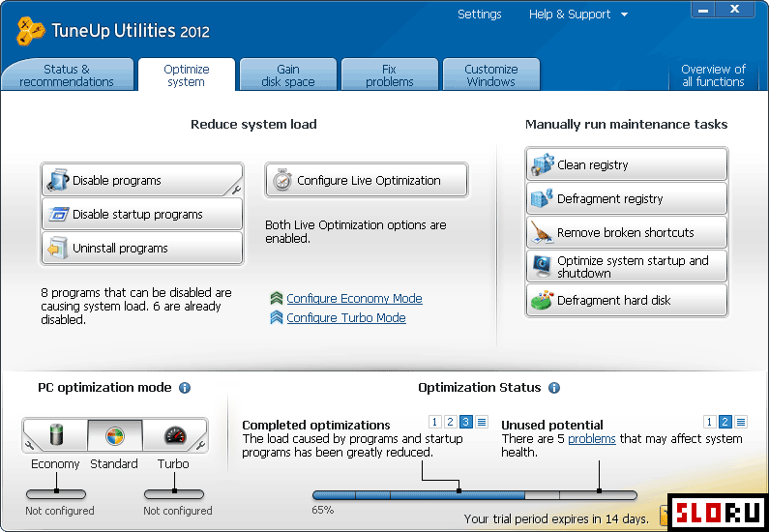Show list view of Completed optimizations
The width and height of the screenshot is (769, 532).
point(482,421)
